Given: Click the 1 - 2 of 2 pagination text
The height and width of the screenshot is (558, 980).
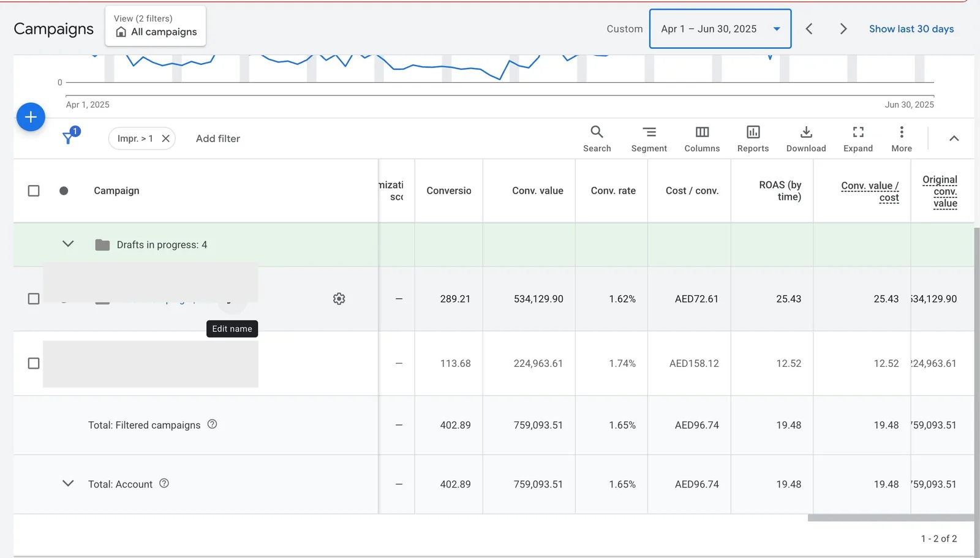Looking at the screenshot, I should [938, 538].
